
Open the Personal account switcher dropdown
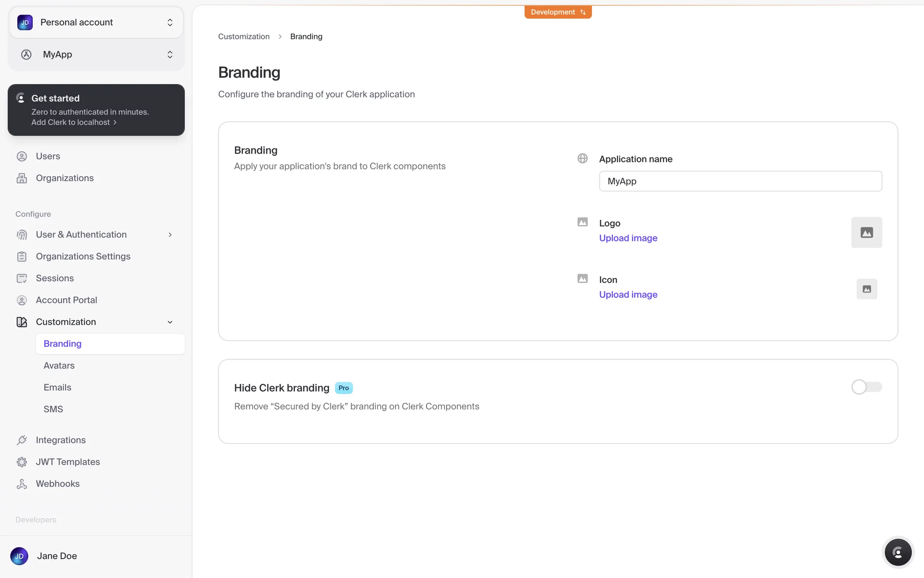(96, 23)
